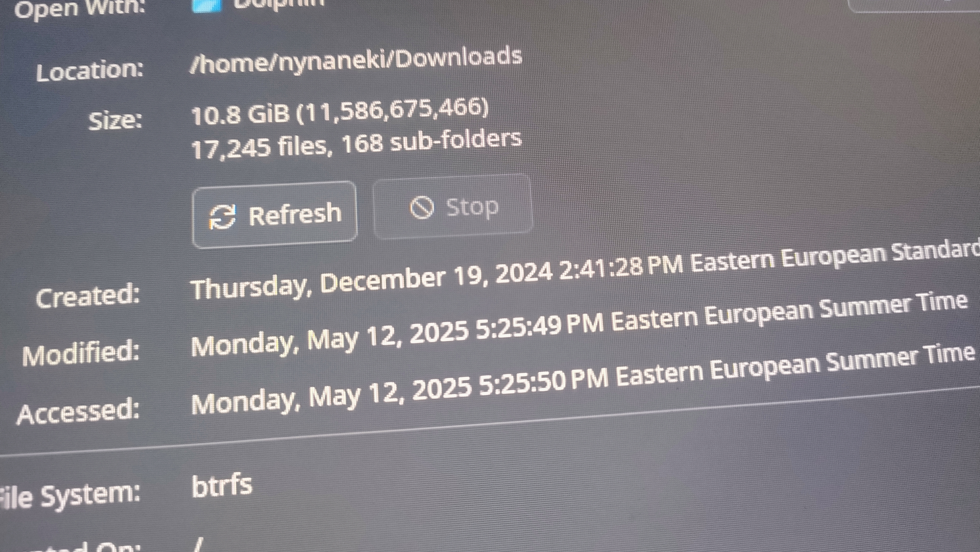
Task: Click the 17,245 files, 168 sub-folders text
Action: (356, 144)
